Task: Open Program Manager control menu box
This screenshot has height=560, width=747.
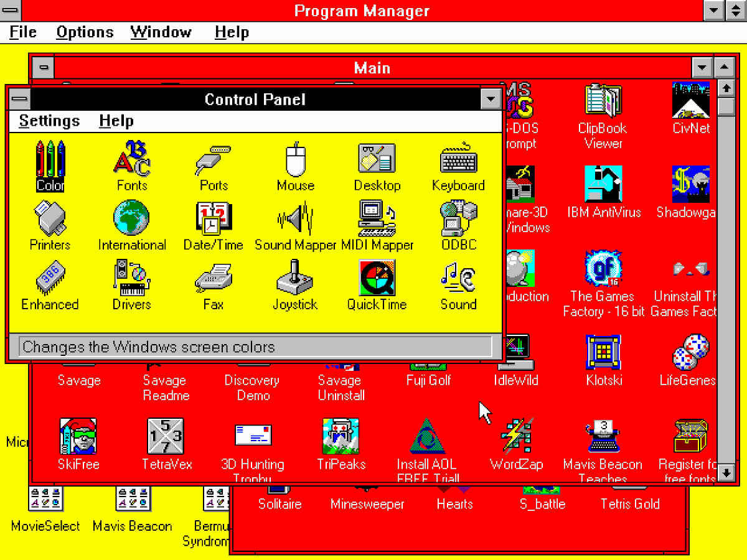Action: [11, 11]
